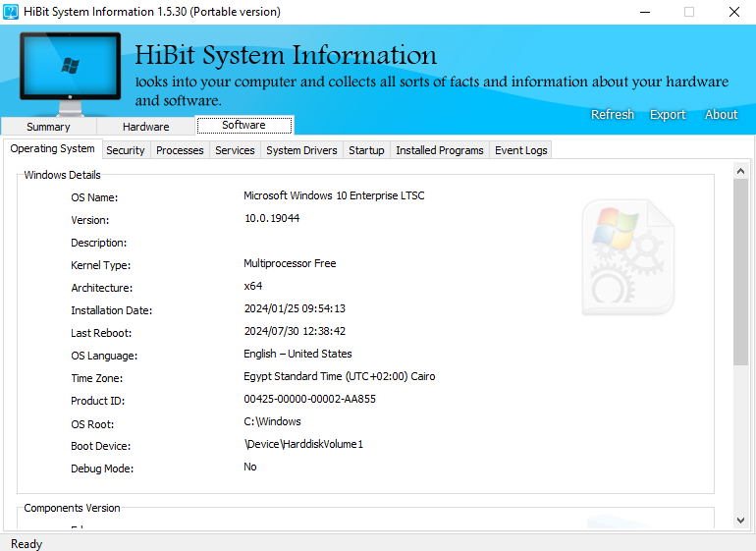The image size is (756, 551).
Task: Open the Operating System sub-tab
Action: coord(53,148)
